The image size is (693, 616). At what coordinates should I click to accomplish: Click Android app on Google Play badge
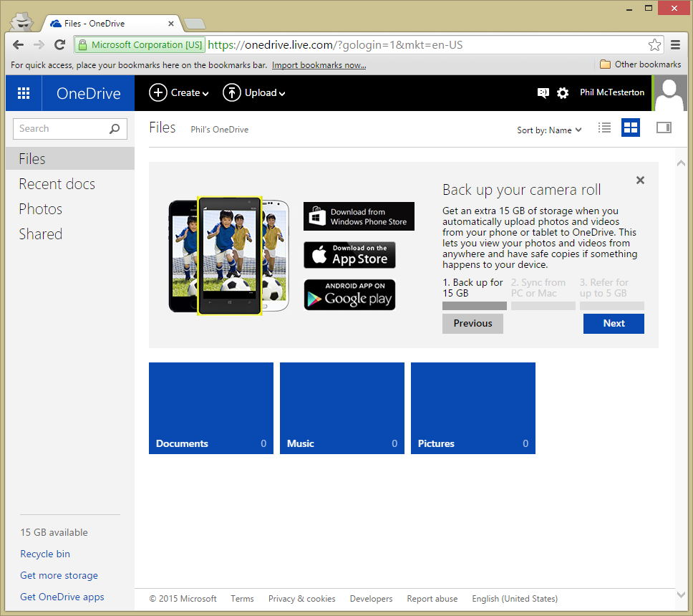349,295
